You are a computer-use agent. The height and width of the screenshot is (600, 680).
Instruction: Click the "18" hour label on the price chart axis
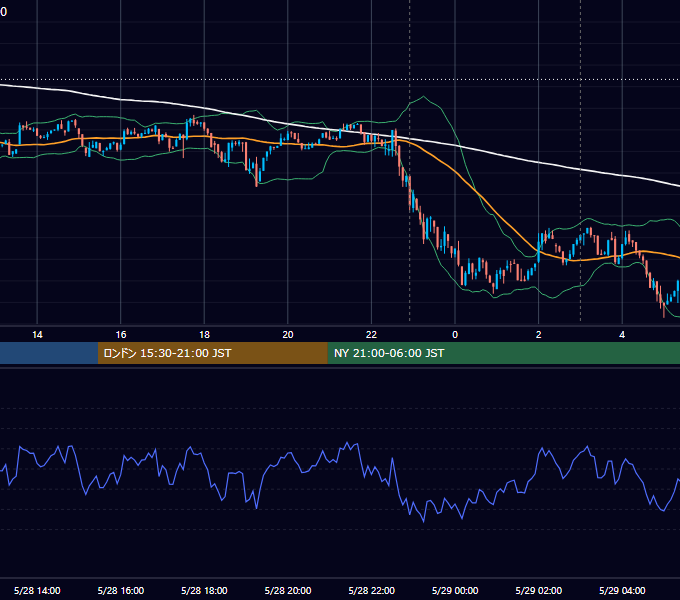(x=204, y=335)
